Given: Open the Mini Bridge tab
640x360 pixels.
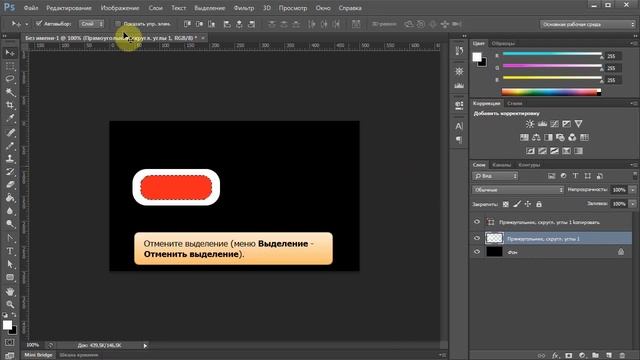Looking at the screenshot, I should (38, 355).
